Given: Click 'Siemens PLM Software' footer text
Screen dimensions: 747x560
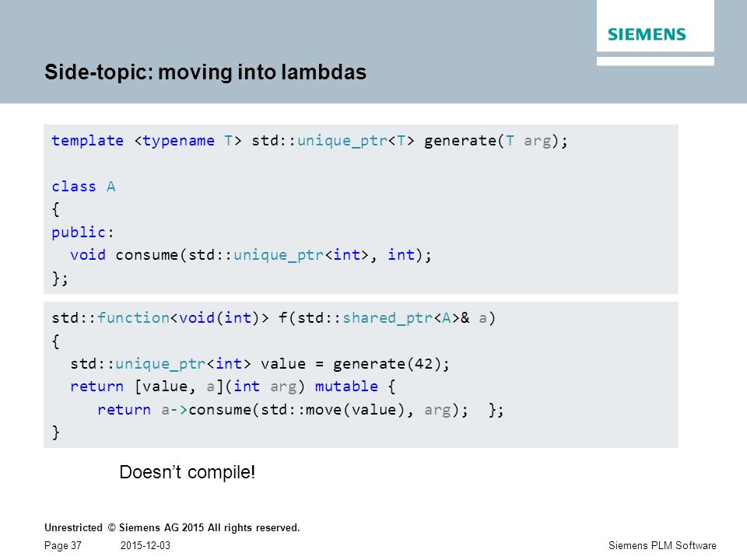Looking at the screenshot, I should pyautogui.click(x=662, y=546).
